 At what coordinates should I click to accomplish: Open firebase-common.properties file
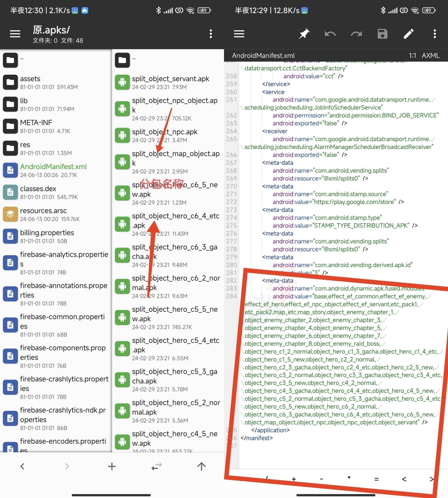[56, 325]
